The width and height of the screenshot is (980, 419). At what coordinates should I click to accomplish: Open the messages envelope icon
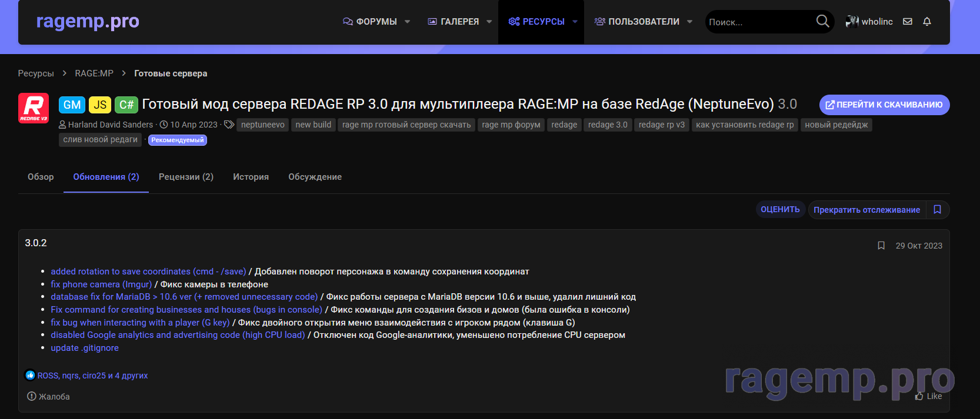pos(908,21)
